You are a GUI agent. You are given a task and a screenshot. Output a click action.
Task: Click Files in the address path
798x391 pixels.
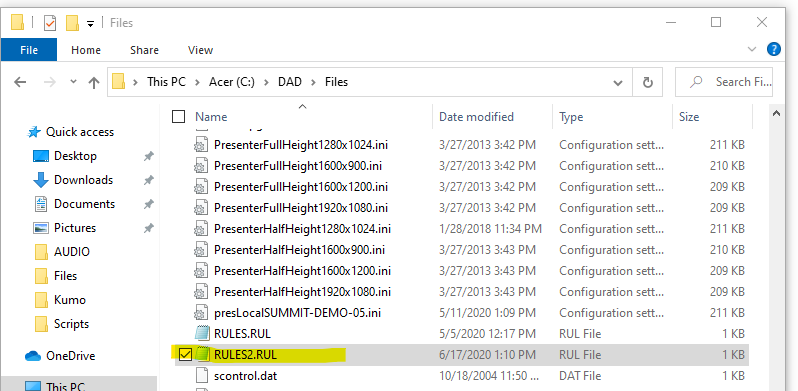tap(336, 82)
